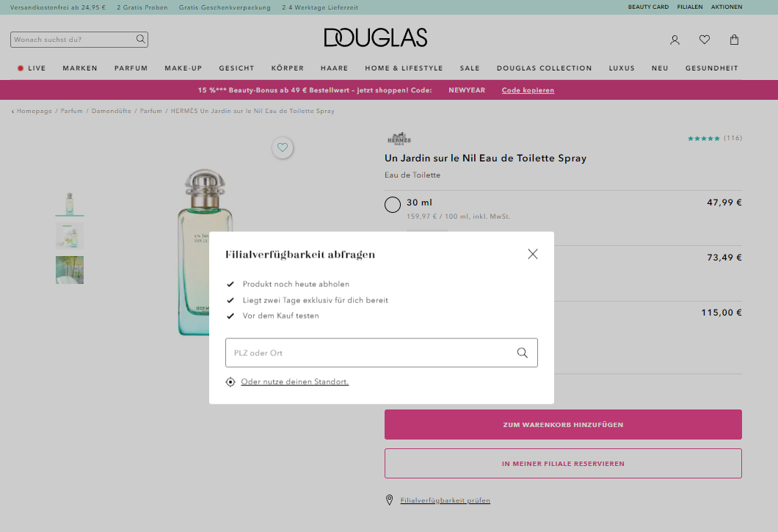Click 'Versandkostenfrei ab 24,95 €' text
This screenshot has width=778, height=532.
click(x=58, y=7)
